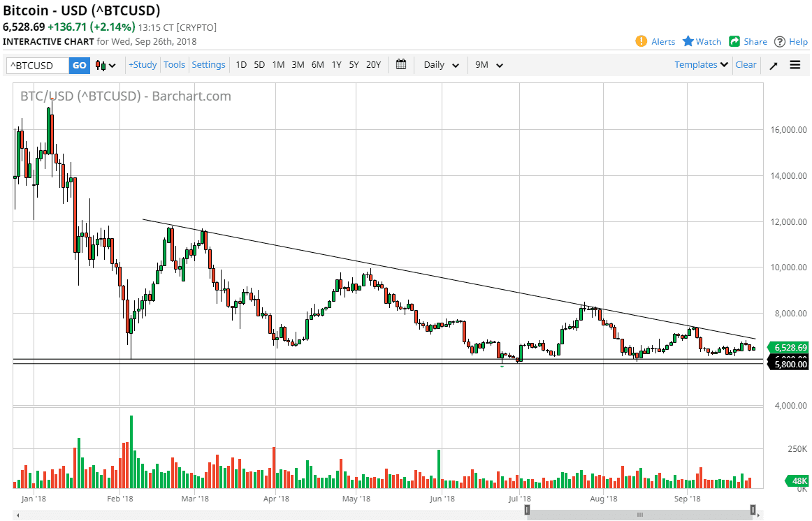
Task: Open the calendar date picker icon
Action: (401, 64)
